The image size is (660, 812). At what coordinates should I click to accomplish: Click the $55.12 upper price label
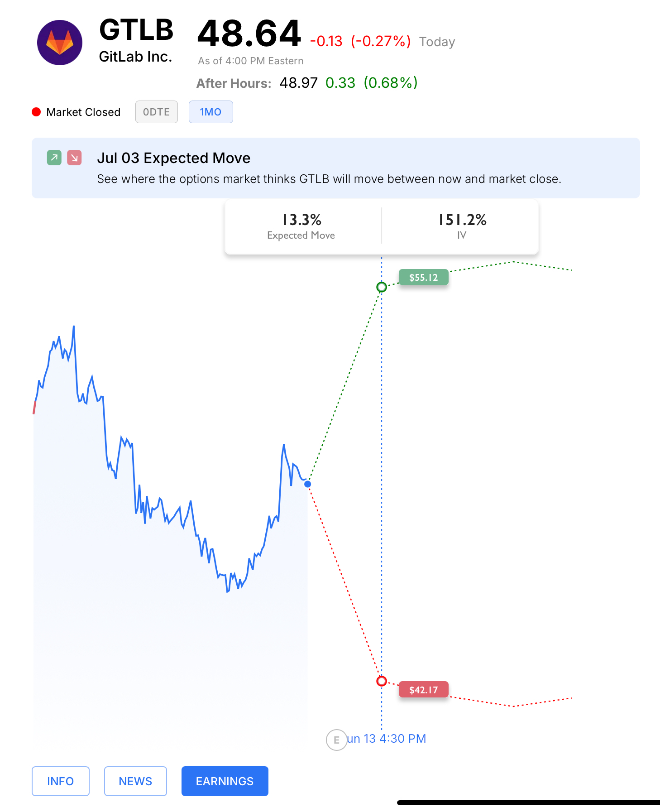[x=424, y=277]
